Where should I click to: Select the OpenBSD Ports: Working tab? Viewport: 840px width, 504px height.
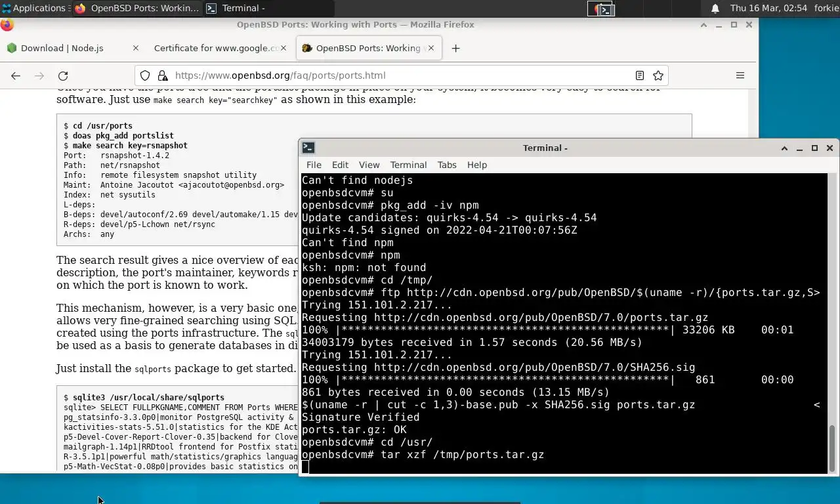click(367, 48)
